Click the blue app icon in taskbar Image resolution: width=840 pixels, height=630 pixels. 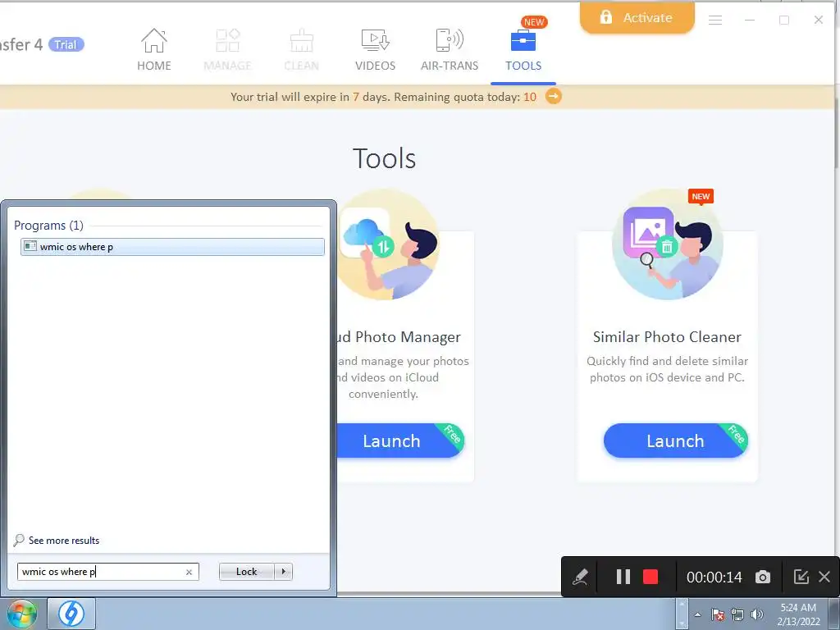tap(71, 614)
